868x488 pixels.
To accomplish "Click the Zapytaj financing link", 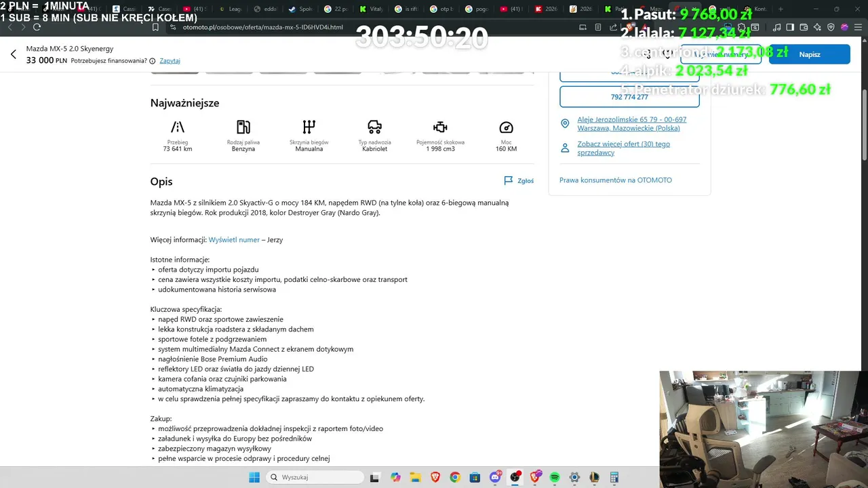I will (170, 61).
